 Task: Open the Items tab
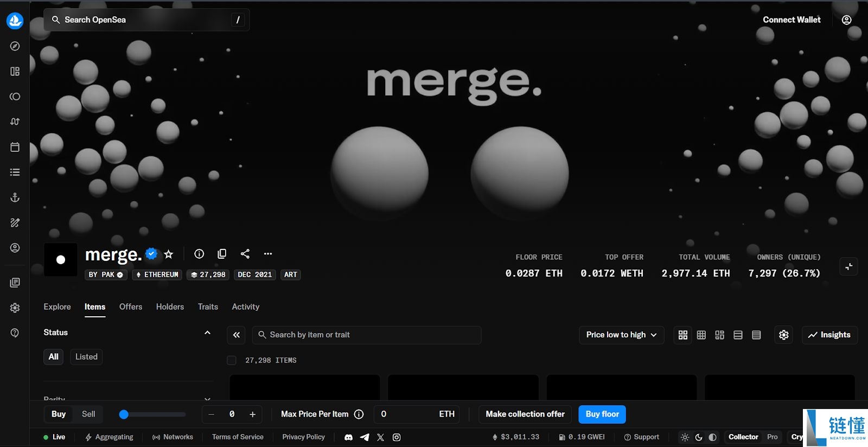coord(95,307)
